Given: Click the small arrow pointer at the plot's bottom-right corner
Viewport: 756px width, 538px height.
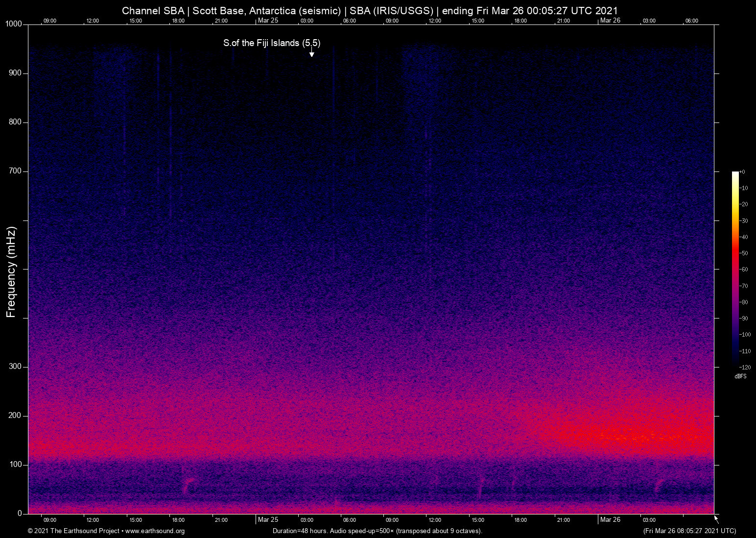Looking at the screenshot, I should coord(716,519).
